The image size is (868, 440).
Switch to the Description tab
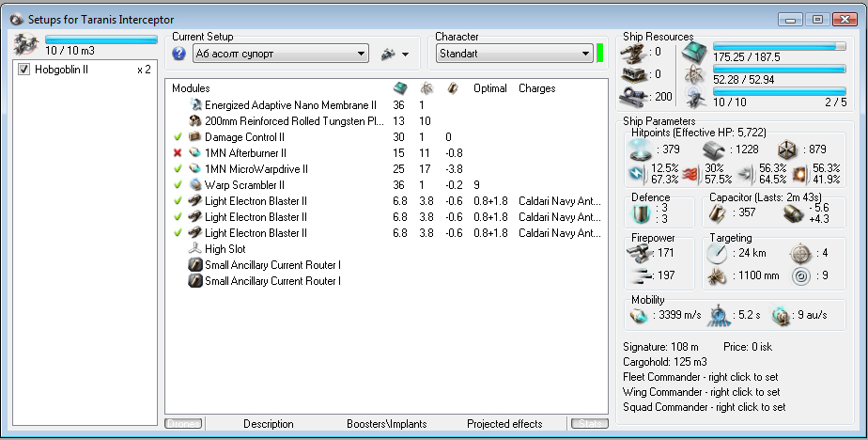pos(269,424)
